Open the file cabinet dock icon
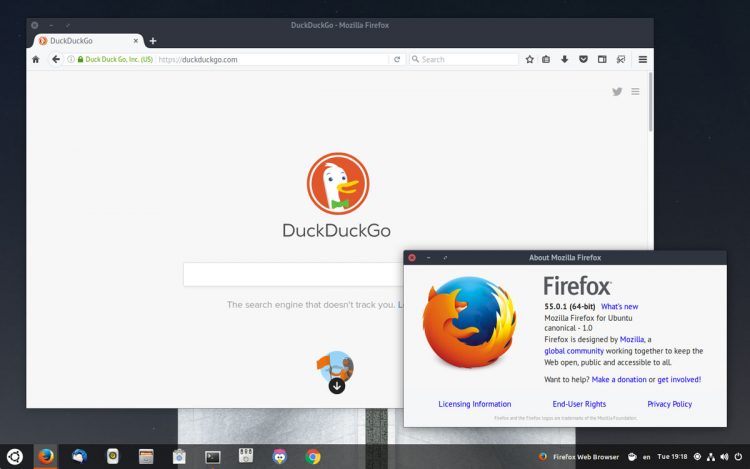The width and height of the screenshot is (750, 469). (146, 457)
